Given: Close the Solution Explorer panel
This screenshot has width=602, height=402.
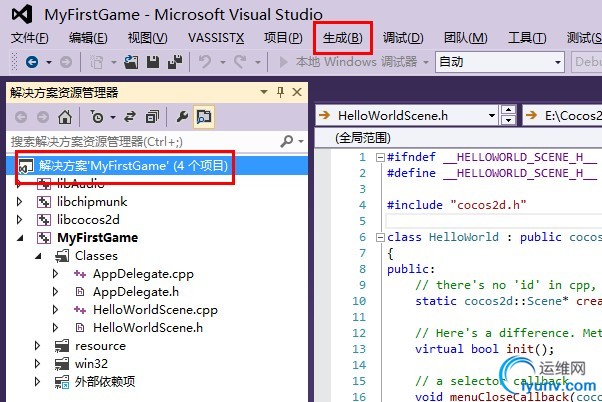Looking at the screenshot, I should pos(297,92).
